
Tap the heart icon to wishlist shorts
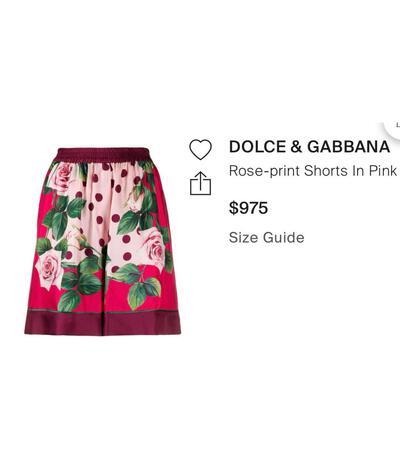200,149
